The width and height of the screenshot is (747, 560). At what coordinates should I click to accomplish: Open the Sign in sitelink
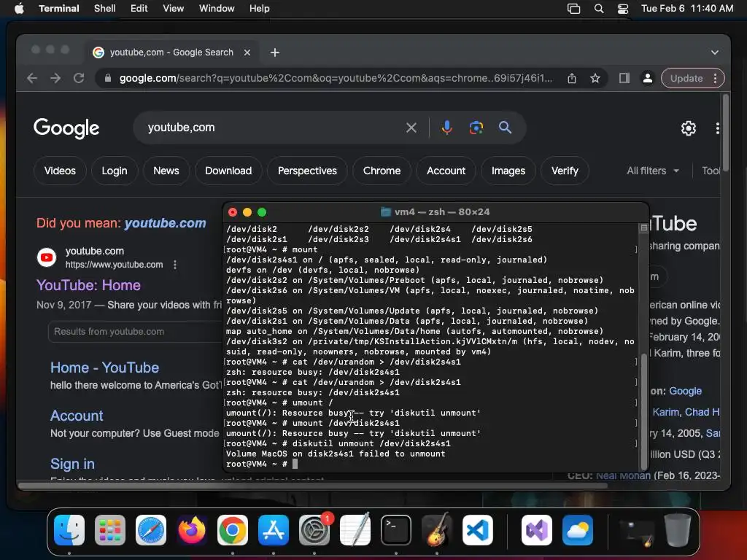[x=72, y=464]
